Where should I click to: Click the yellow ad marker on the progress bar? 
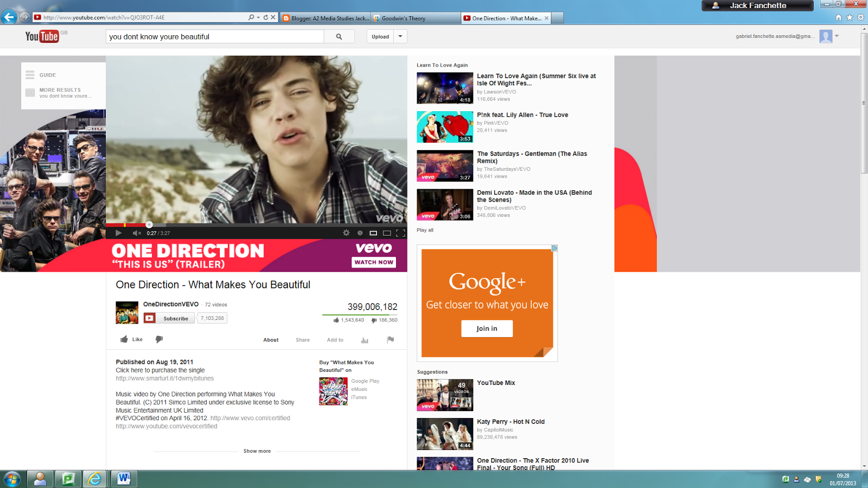[x=125, y=224]
